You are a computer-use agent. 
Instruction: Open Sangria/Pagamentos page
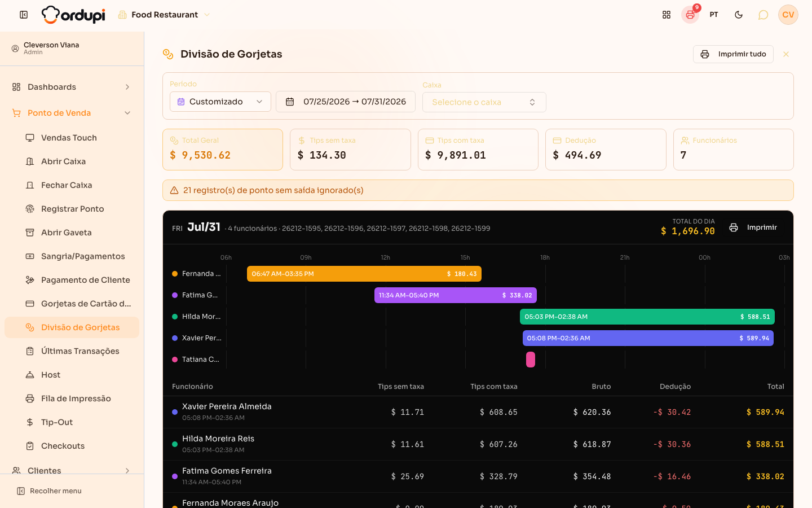point(72,256)
